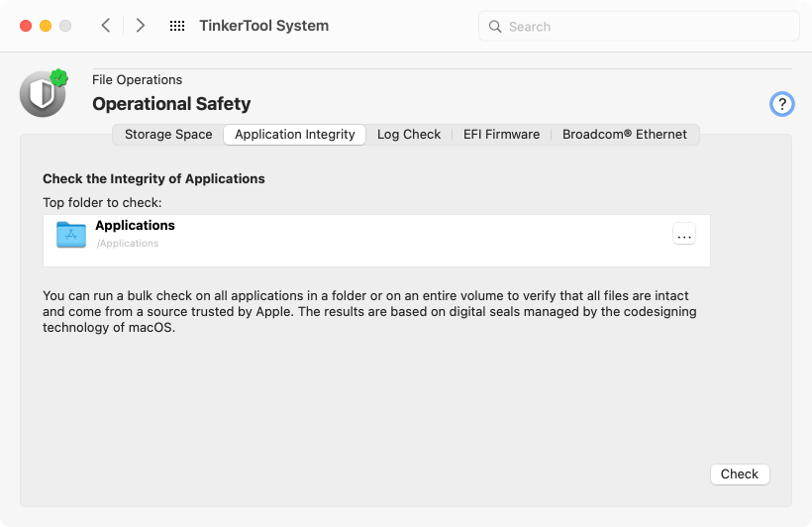Start the integrity Check button
812x527 pixels.
(x=740, y=474)
